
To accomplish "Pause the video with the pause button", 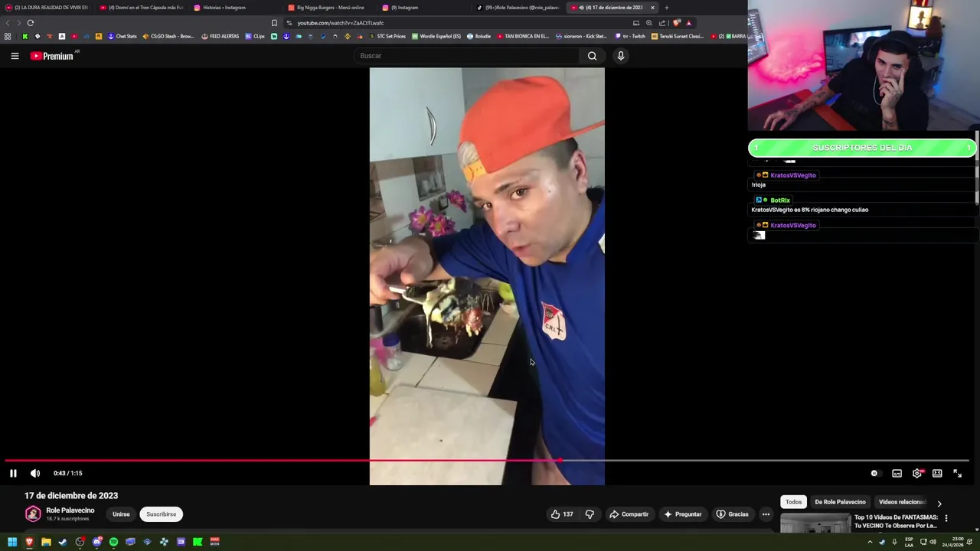I will click(13, 473).
